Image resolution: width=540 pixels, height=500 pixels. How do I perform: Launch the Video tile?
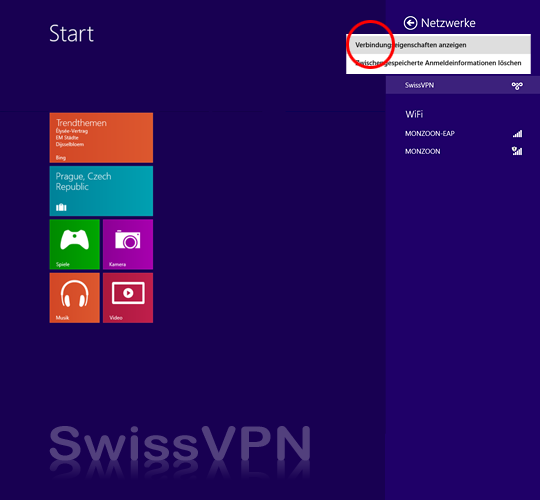point(128,298)
